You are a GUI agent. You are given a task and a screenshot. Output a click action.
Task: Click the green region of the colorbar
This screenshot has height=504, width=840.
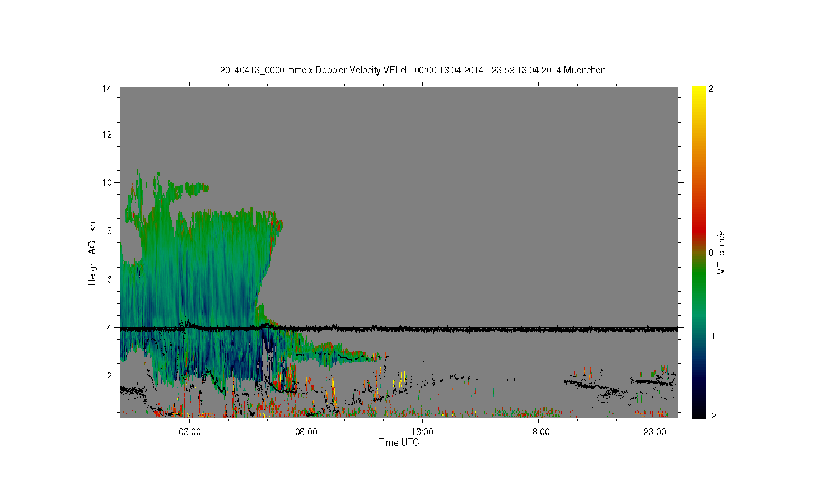click(x=698, y=286)
